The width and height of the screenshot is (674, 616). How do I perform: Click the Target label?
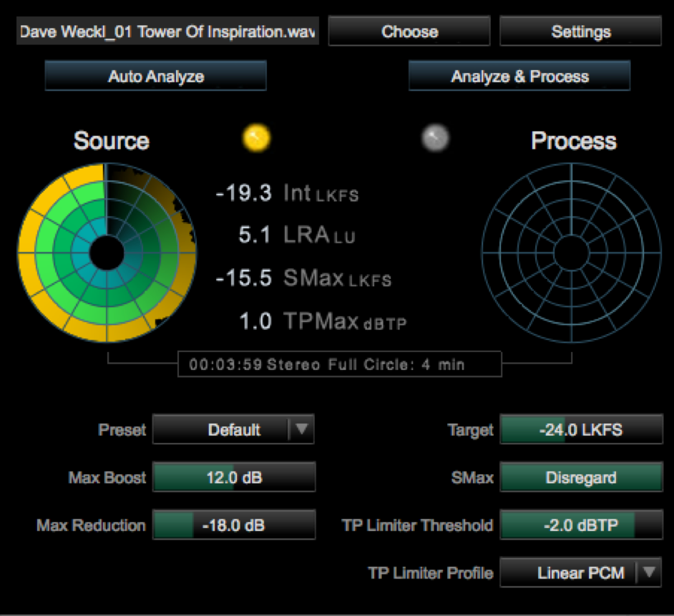click(470, 430)
